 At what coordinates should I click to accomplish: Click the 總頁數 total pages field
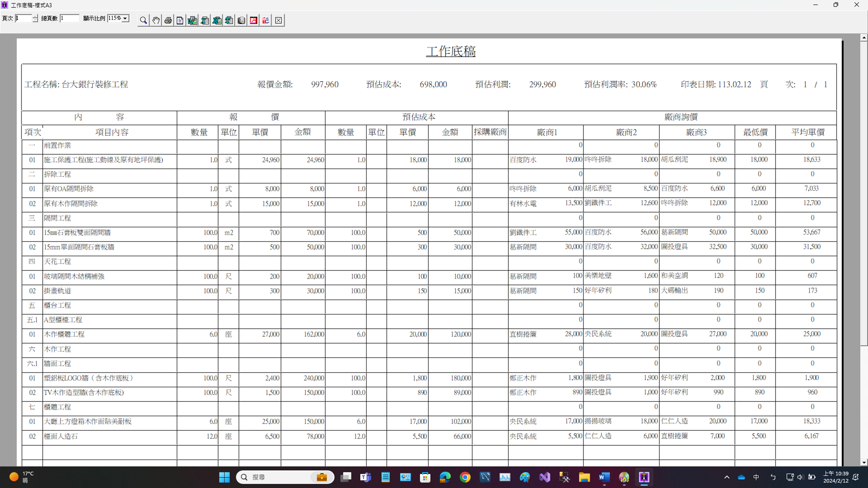69,18
